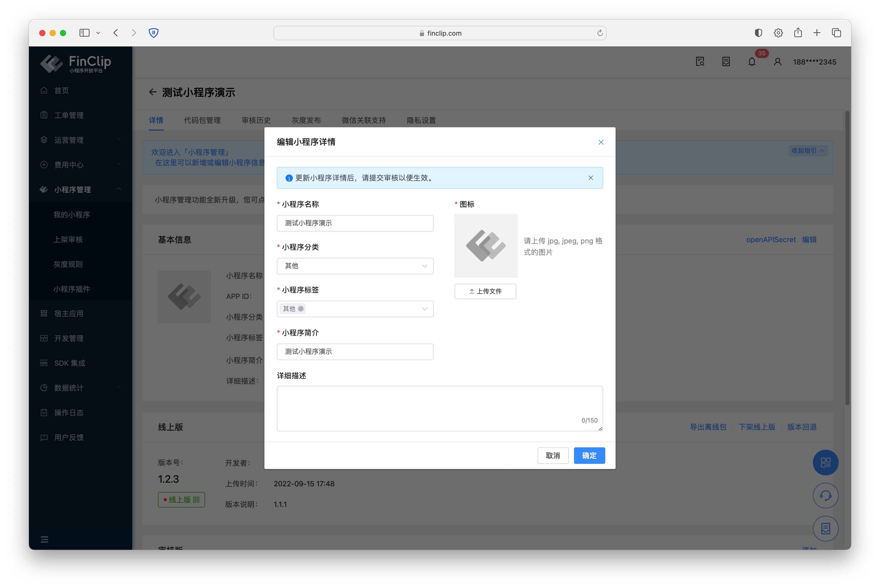Click the user profile icon
The height and width of the screenshot is (588, 880).
[777, 62]
